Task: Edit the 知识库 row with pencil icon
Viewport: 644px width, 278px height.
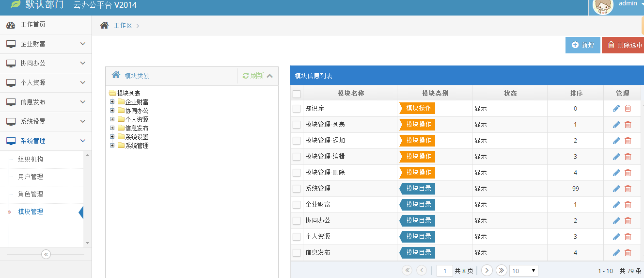Action: click(x=616, y=109)
